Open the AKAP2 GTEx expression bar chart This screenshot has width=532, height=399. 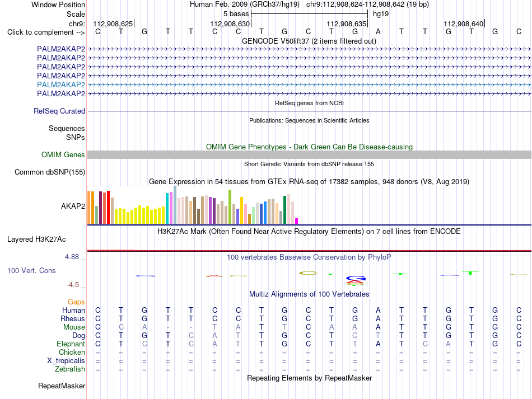(x=193, y=205)
